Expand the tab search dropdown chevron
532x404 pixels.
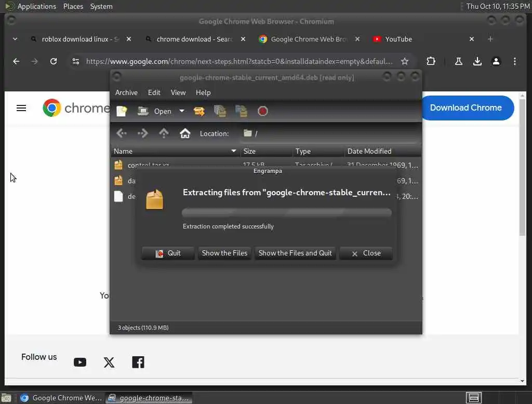pos(15,39)
